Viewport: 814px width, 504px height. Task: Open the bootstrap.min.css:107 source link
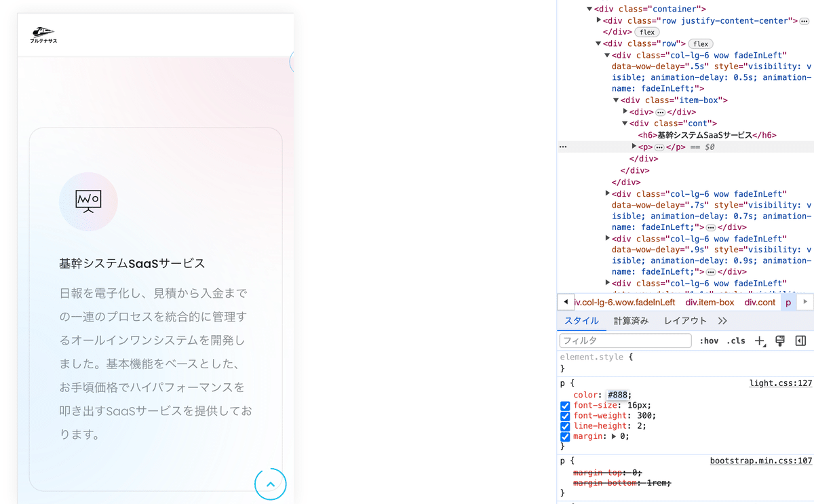(x=761, y=461)
